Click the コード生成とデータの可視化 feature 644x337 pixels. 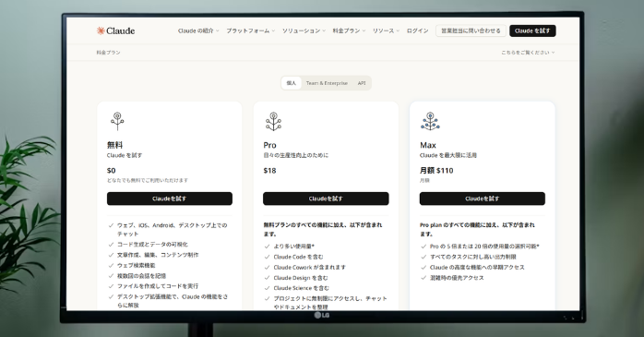pyautogui.click(x=152, y=244)
